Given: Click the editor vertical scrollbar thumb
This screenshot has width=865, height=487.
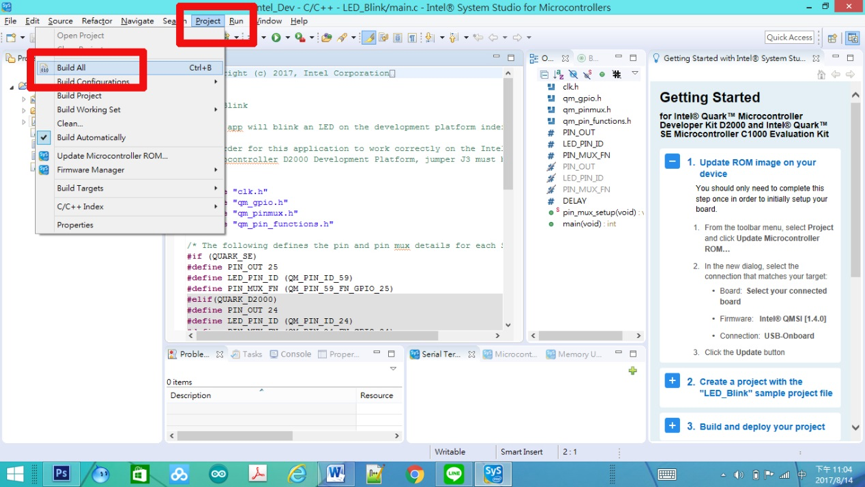Looking at the screenshot, I should 508,135.
